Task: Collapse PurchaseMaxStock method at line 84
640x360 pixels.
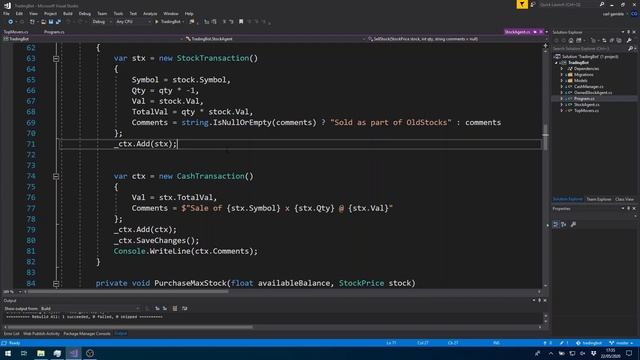Action: (56, 284)
